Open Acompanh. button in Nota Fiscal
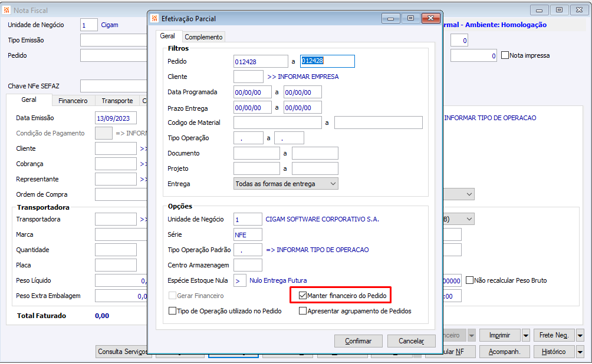This screenshot has height=364, width=592. tap(504, 352)
